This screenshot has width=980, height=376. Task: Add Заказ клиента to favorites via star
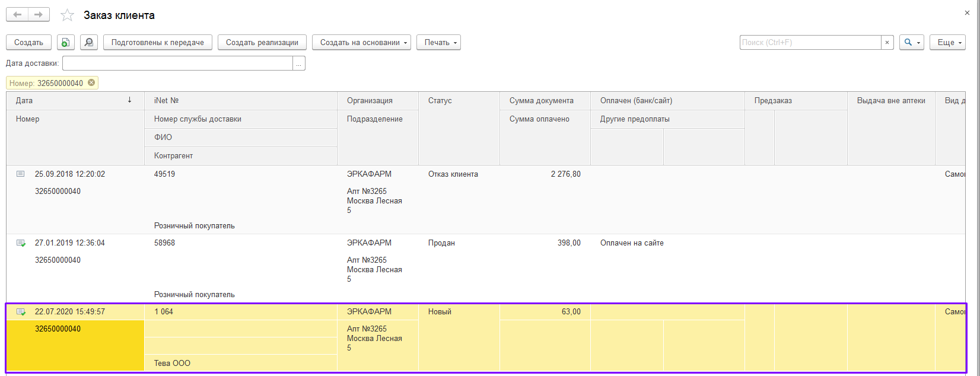point(68,15)
